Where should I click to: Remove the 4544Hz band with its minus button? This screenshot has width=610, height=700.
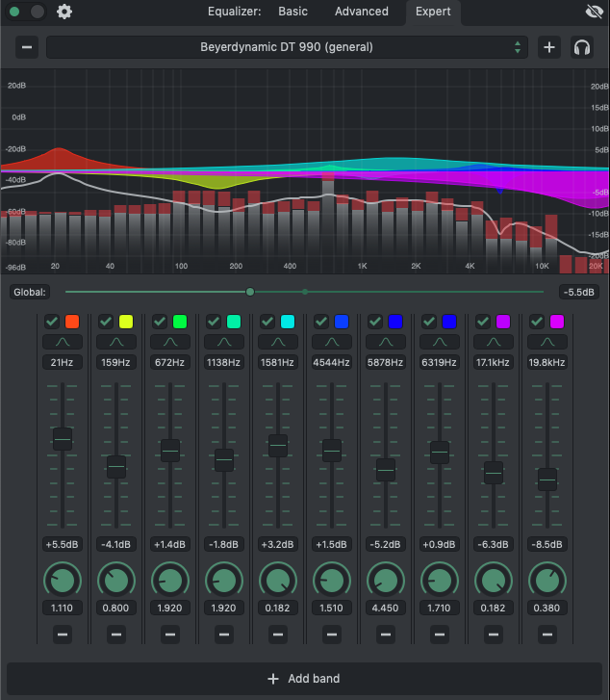click(x=332, y=635)
